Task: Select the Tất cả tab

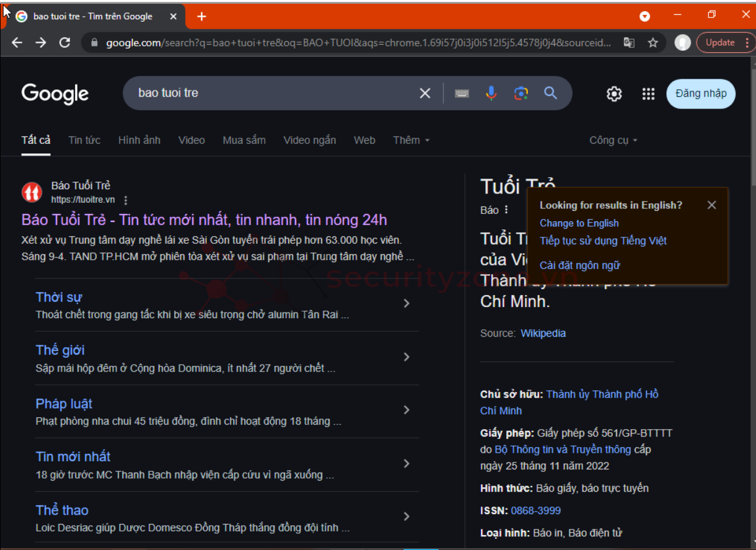Action: tap(36, 140)
